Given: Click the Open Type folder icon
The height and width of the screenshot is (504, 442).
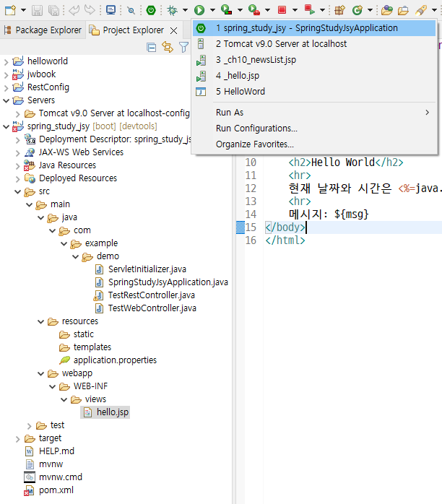Looking at the screenshot, I should click(x=386, y=10).
